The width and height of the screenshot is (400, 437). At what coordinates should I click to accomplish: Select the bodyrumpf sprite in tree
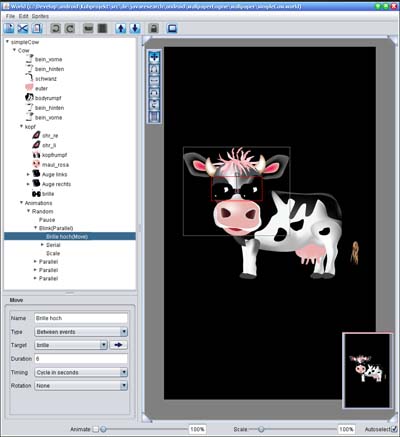(48, 98)
